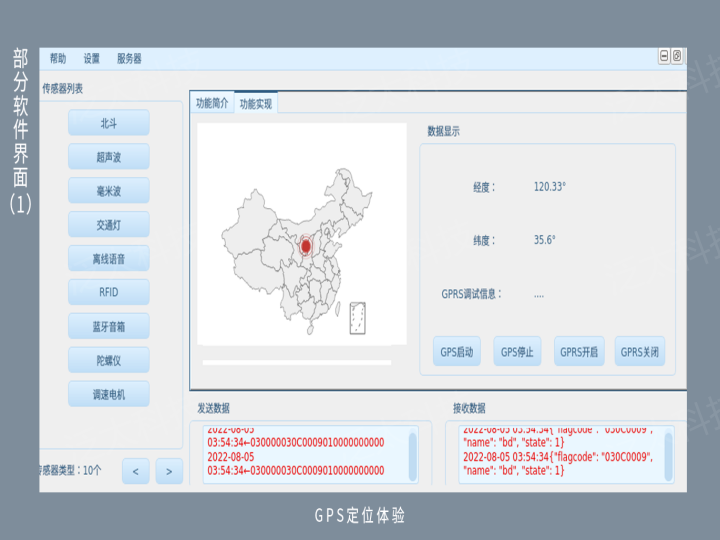Choose the 超声波 sensor
720x540 pixels.
pos(109,157)
